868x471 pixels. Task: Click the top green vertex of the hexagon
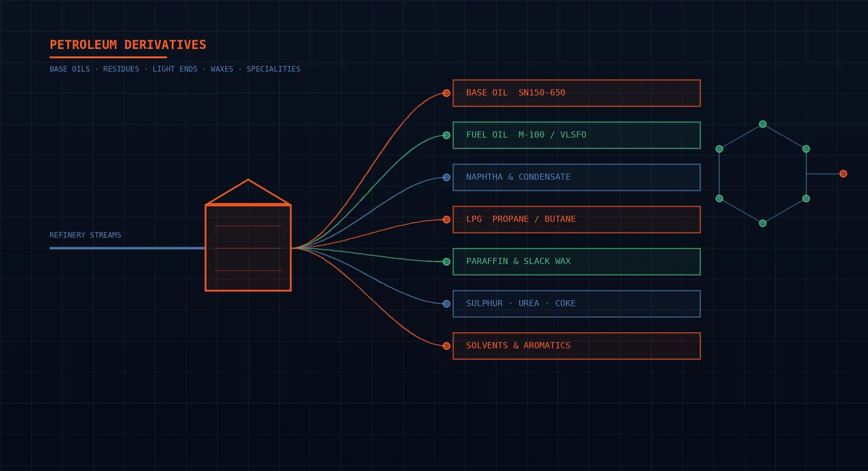(763, 124)
